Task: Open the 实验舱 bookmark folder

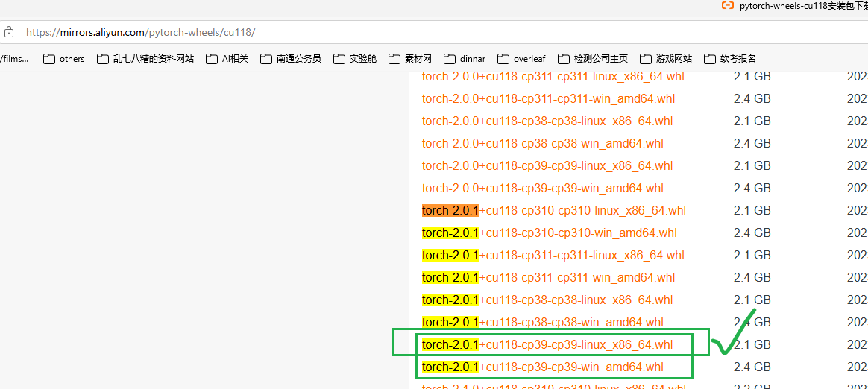Action: pos(355,59)
